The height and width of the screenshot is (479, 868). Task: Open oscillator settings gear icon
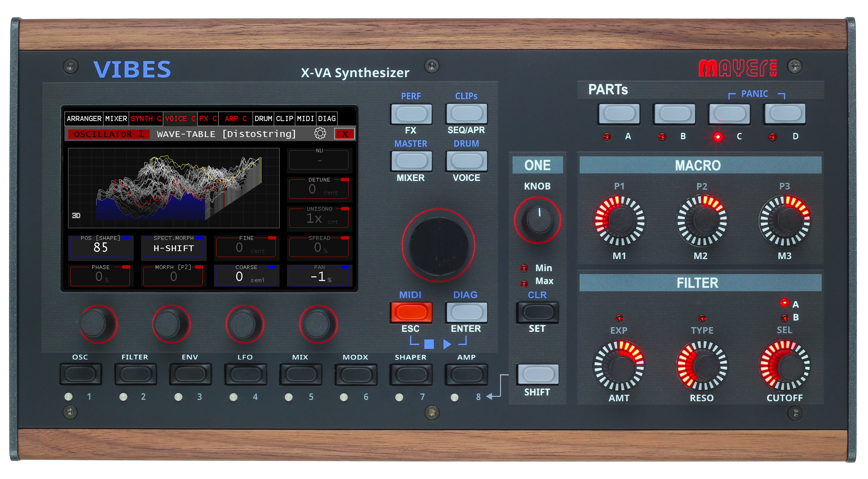[320, 133]
